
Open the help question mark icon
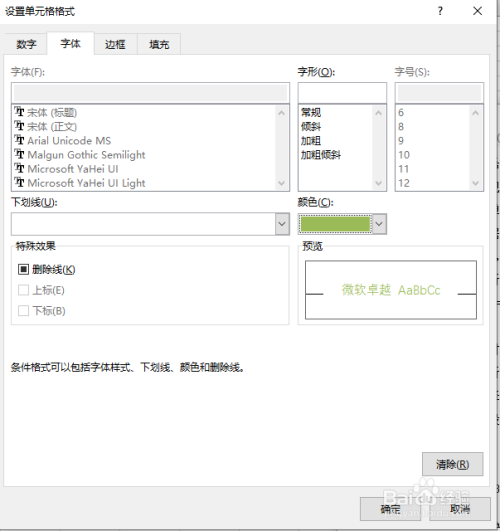440,11
